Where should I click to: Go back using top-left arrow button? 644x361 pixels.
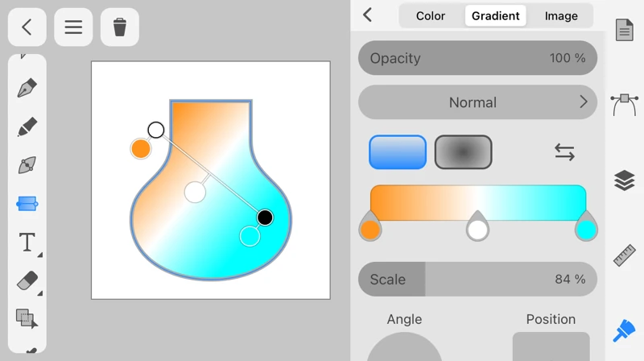coord(27,27)
